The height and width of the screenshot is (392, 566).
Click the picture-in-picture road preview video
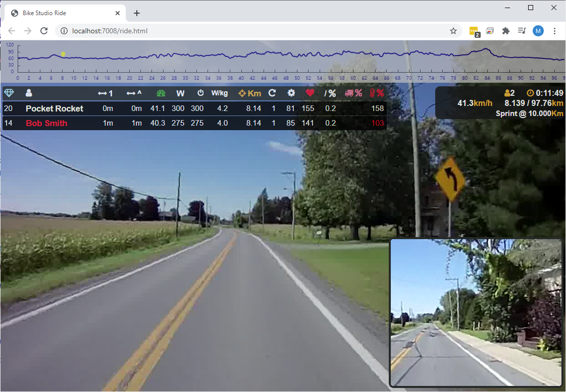coord(476,313)
